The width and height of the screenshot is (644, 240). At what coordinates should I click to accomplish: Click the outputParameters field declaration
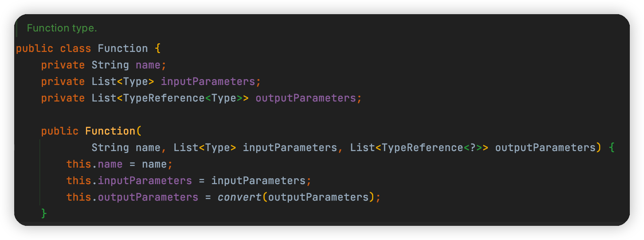point(305,98)
